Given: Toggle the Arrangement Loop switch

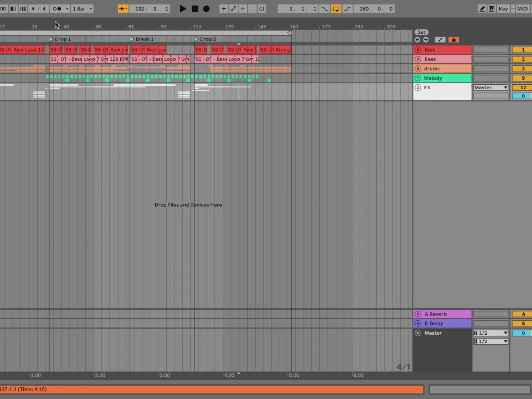Looking at the screenshot, I should [x=336, y=9].
